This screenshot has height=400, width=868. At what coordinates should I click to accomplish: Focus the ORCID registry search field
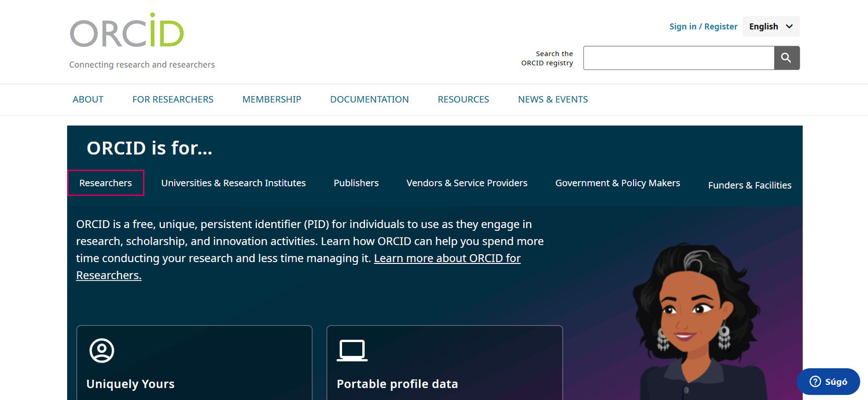679,58
